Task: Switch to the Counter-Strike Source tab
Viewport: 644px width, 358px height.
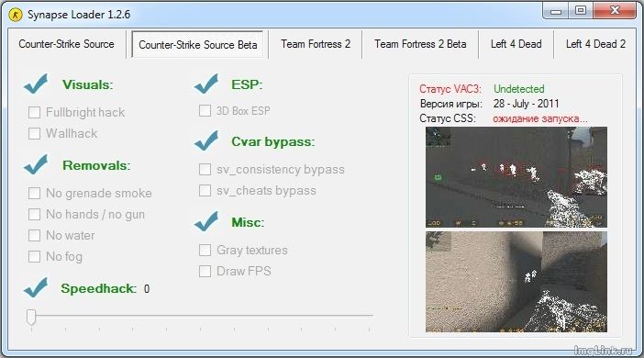Action: coord(67,44)
